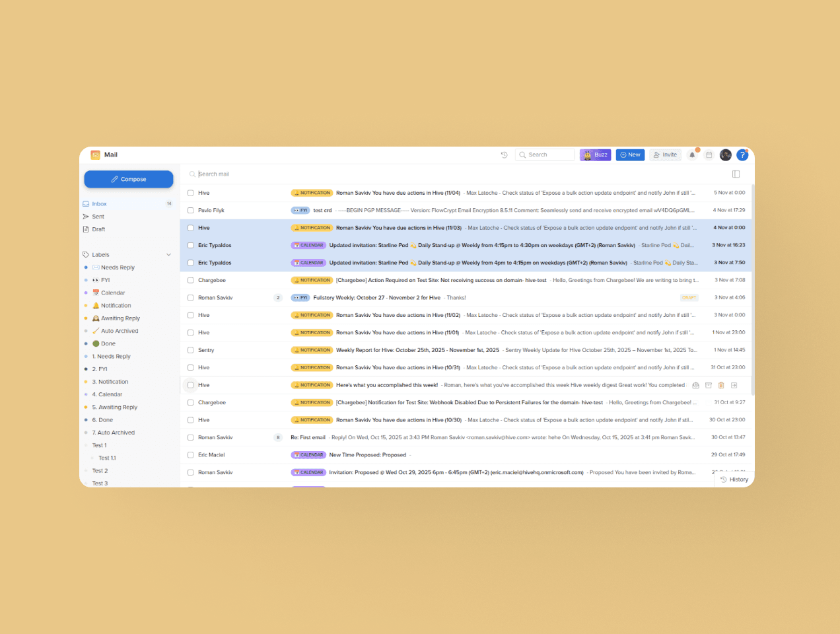Delete the hovered Hive email via trash icon
This screenshot has width=840, height=634.
click(720, 385)
